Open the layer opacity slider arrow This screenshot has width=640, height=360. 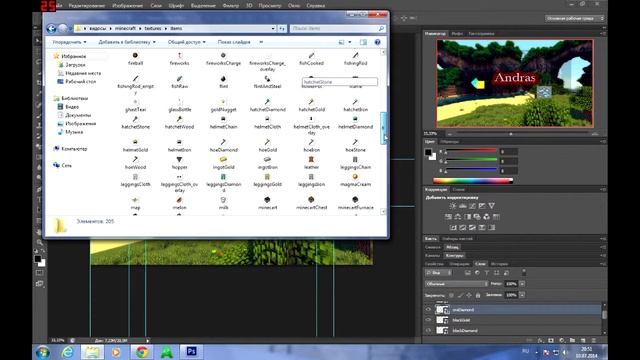coord(522,284)
